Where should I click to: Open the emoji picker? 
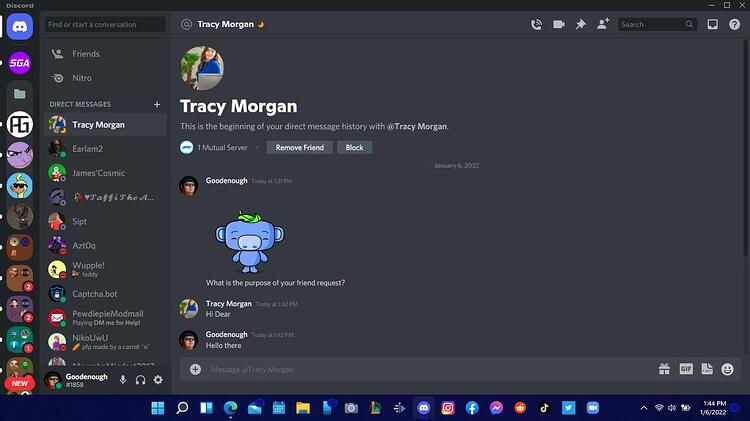click(x=727, y=369)
